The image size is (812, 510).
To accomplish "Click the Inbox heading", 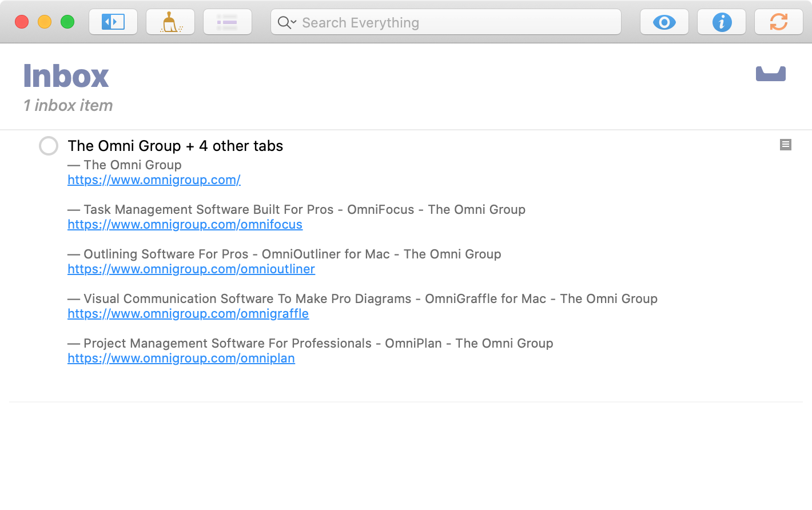I will [66, 76].
